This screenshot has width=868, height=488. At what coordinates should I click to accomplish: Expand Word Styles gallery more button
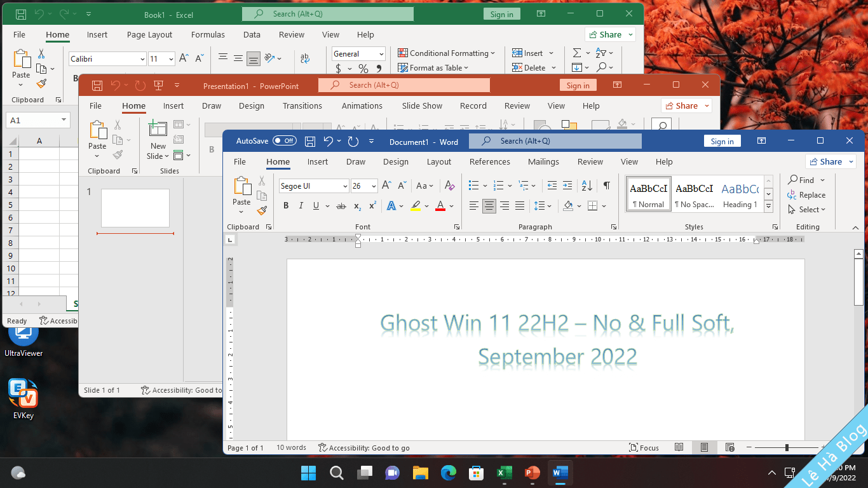coord(768,207)
